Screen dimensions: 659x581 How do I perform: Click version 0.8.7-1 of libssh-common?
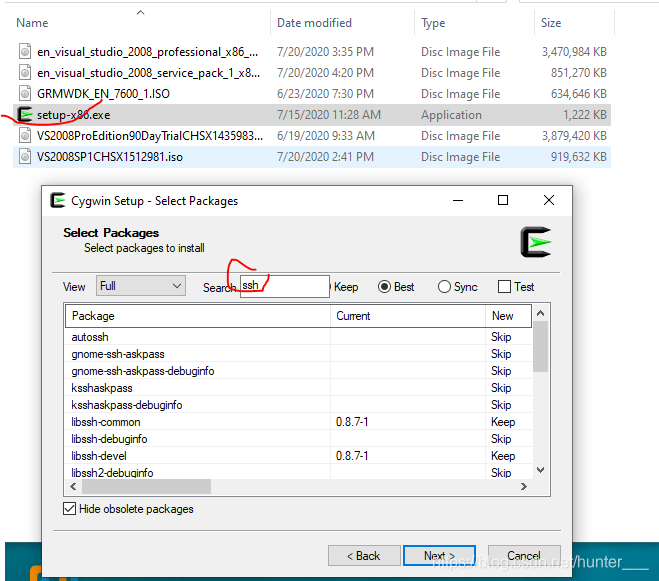point(352,422)
